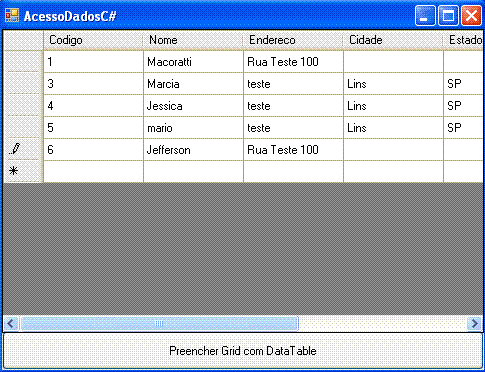Select Rua Teste 100 cell in Macoratti row
Viewport: 485px width, 372px height.
293,61
